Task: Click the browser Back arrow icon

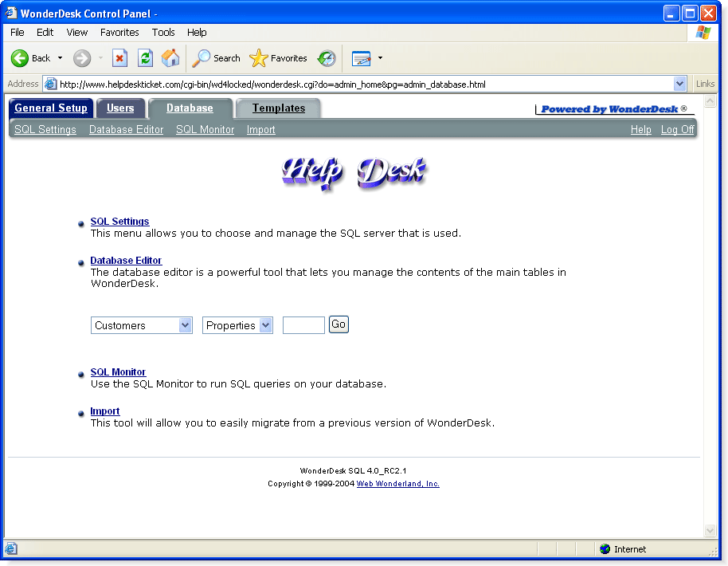Action: (20, 58)
